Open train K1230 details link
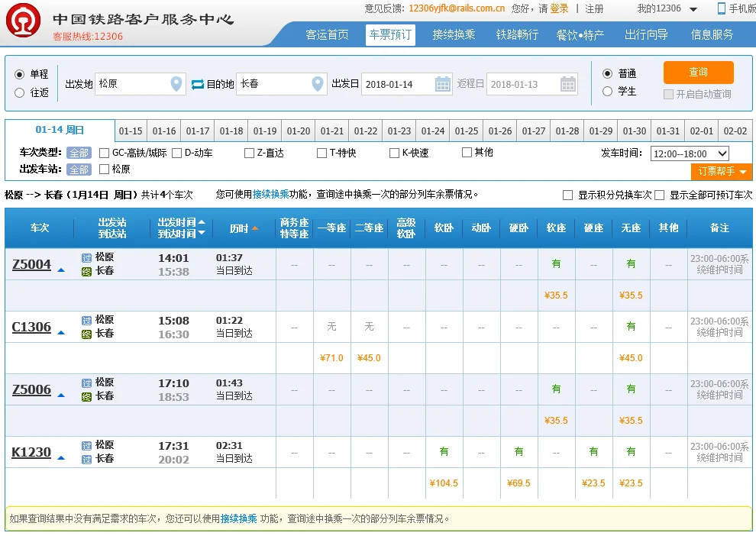The image size is (756, 536). pyautogui.click(x=31, y=452)
